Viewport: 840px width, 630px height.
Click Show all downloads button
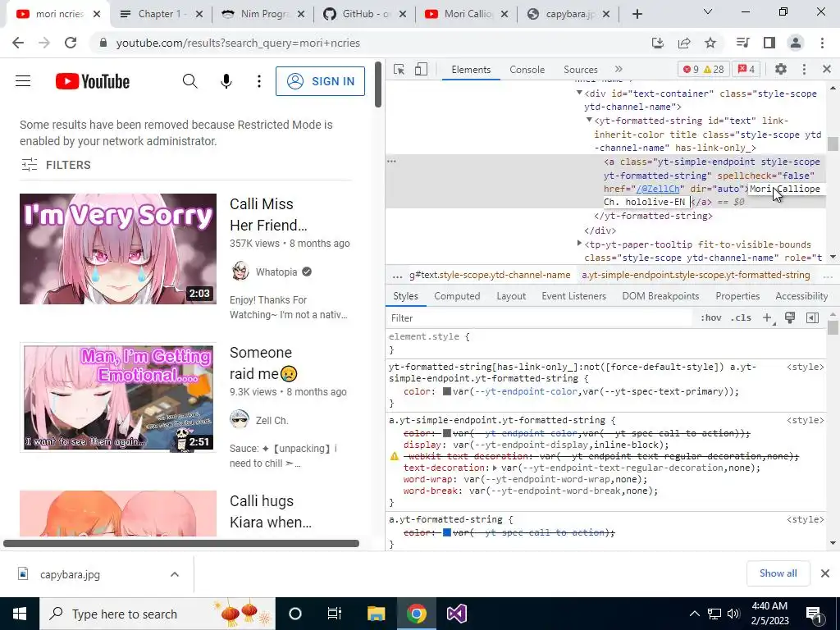coord(778,573)
